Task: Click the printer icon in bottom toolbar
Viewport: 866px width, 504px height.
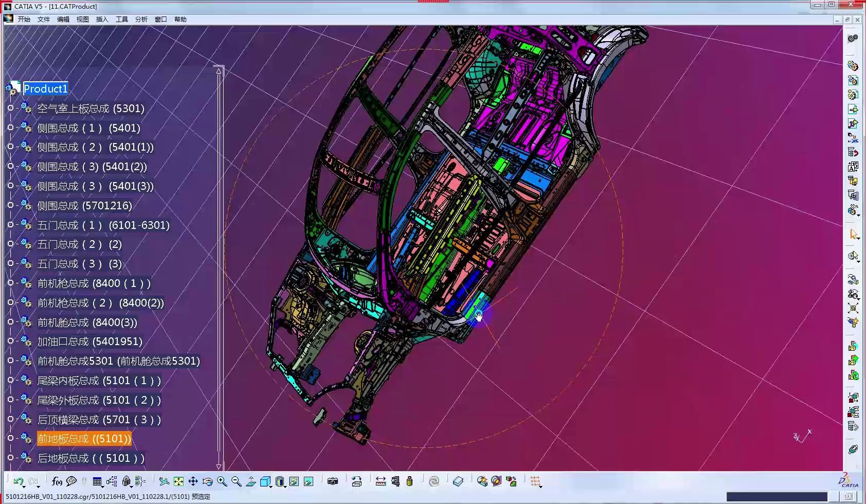Action: [x=356, y=481]
